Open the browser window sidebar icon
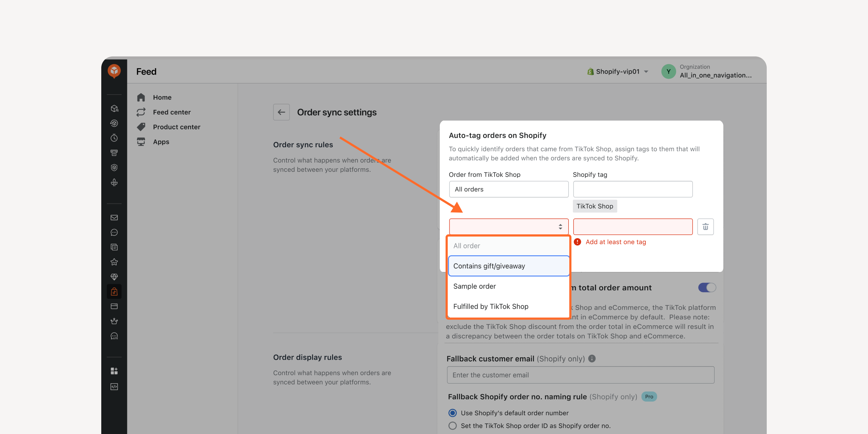Screen dimensions: 868x434 (114, 307)
